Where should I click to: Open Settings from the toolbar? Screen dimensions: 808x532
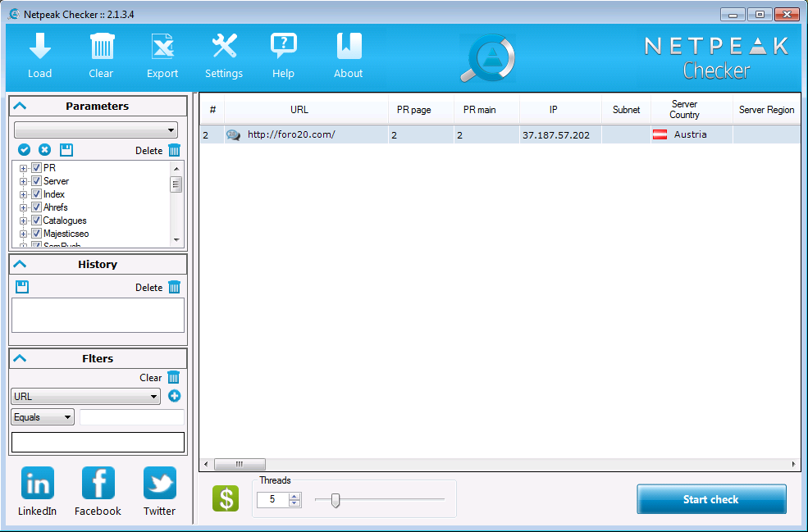click(x=224, y=47)
